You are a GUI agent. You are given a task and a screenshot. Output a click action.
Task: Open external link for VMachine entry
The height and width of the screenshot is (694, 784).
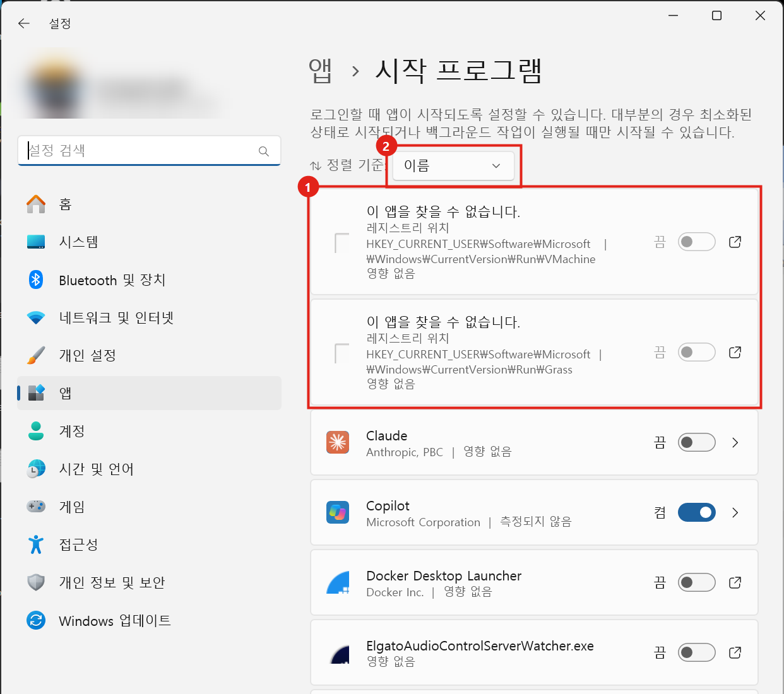735,242
